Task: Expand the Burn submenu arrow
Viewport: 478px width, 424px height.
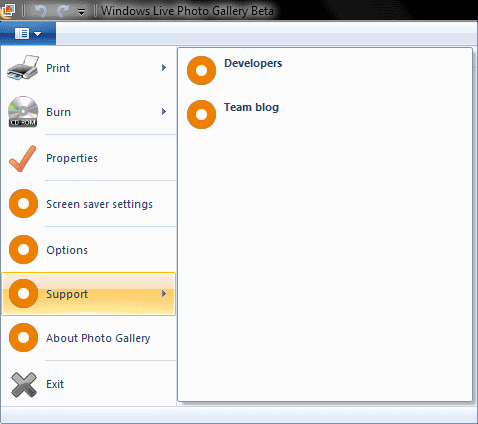Action: click(164, 112)
